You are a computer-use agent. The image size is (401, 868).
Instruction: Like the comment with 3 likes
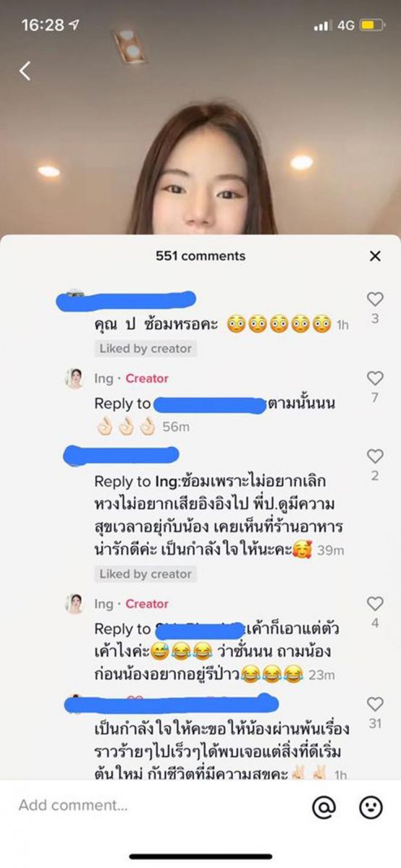pos(375,299)
